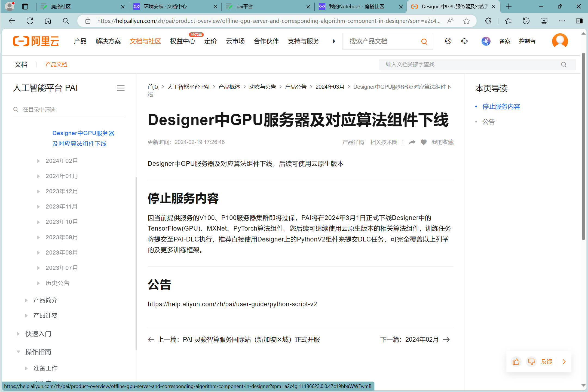
Task: Click 产品文档 in the docs bar
Action: (56, 65)
